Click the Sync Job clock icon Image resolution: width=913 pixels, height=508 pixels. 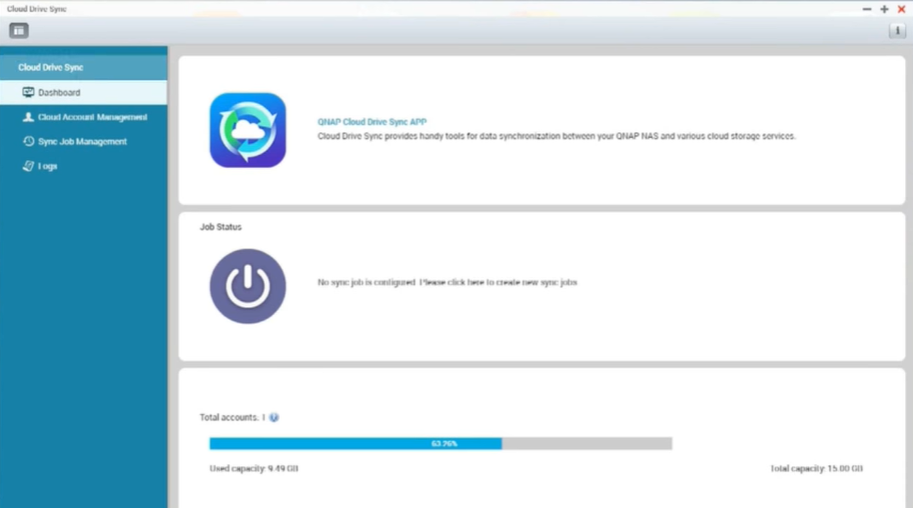28,142
